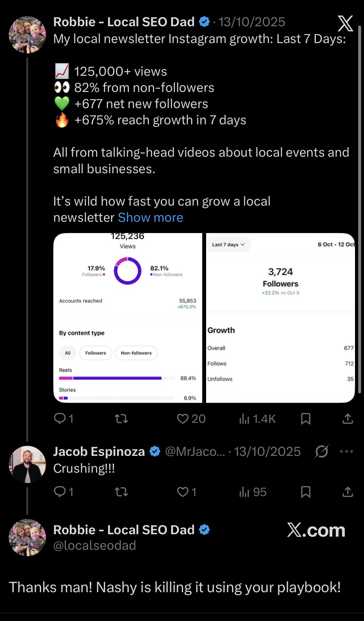Viewport: 364px width, 621px height.
Task: Click the X logo at top right
Action: coord(345,23)
